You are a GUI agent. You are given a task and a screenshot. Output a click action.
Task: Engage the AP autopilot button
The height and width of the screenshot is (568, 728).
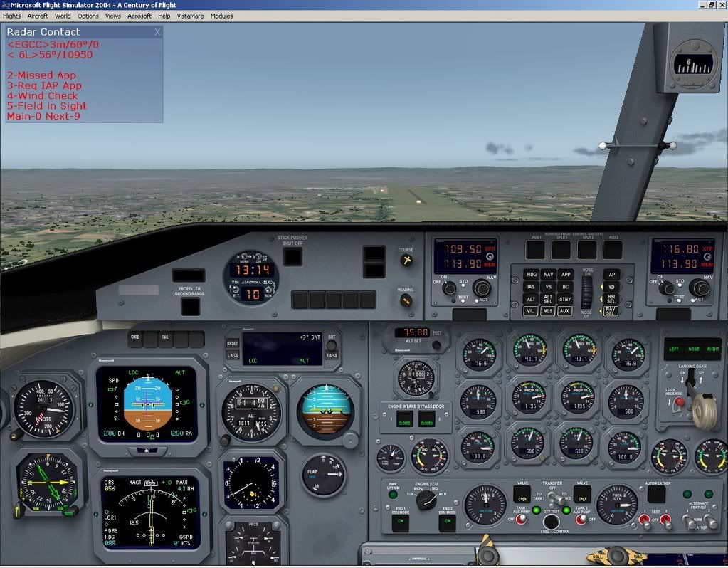click(x=611, y=275)
